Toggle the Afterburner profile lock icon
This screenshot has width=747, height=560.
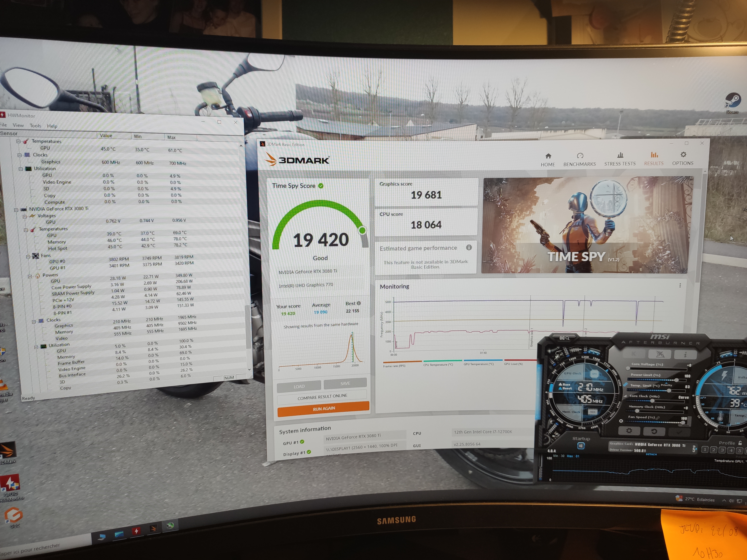point(740,443)
